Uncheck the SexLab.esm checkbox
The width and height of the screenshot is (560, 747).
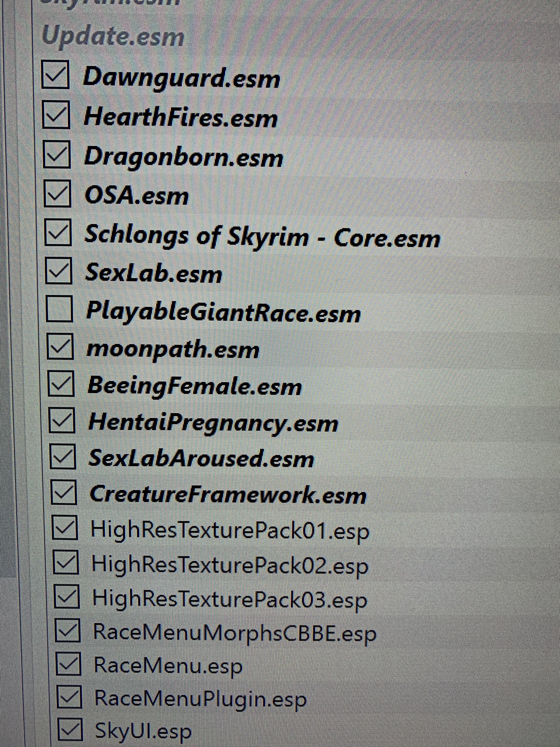tap(59, 270)
